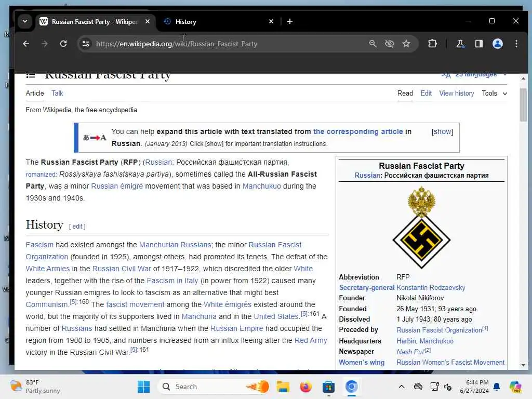This screenshot has width=532, height=399.
Task: Open site information icon in address bar
Action: click(86, 44)
